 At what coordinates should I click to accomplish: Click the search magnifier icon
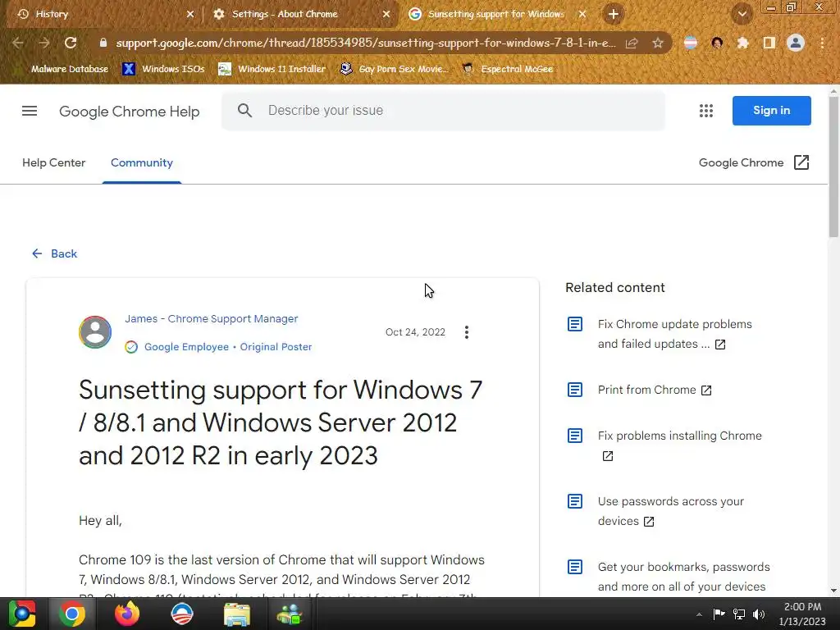tap(244, 111)
